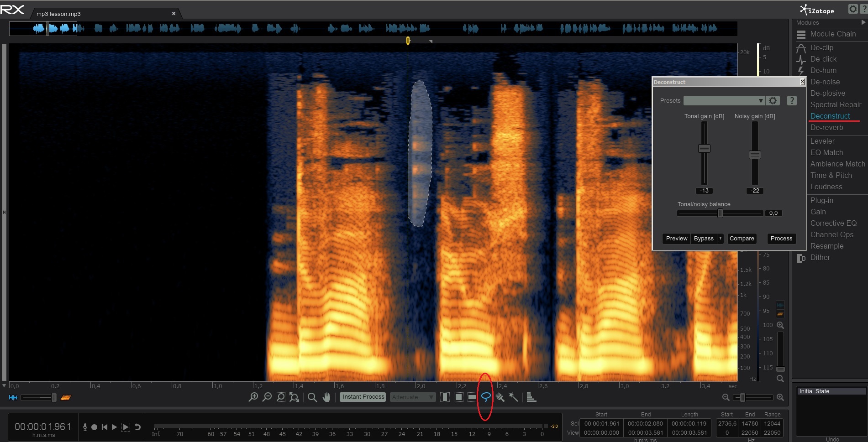Adjust the Noisy gain slider handle
Image resolution: width=868 pixels, height=442 pixels.
tap(755, 155)
